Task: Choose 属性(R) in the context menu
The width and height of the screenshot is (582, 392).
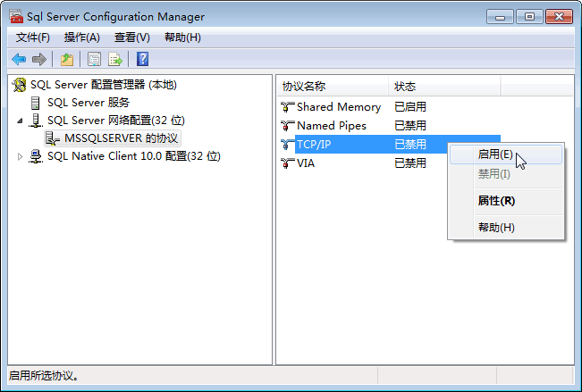Action: click(506, 201)
